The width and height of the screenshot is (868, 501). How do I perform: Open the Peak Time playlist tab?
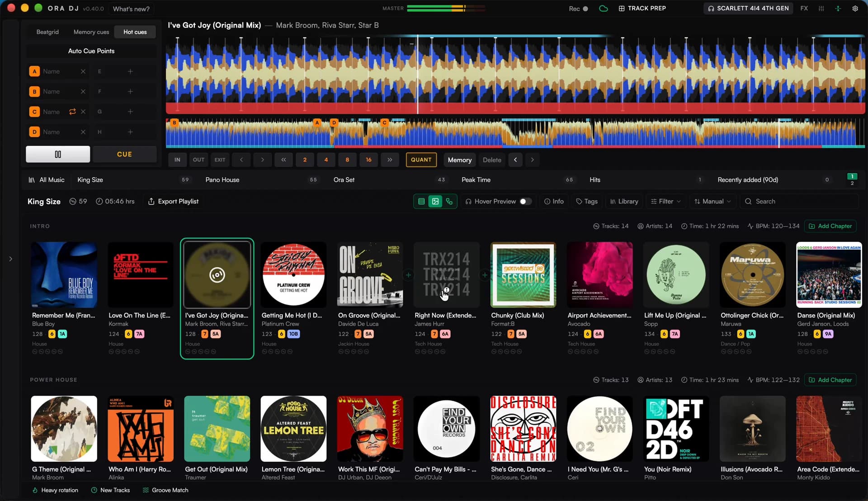[x=517, y=180]
